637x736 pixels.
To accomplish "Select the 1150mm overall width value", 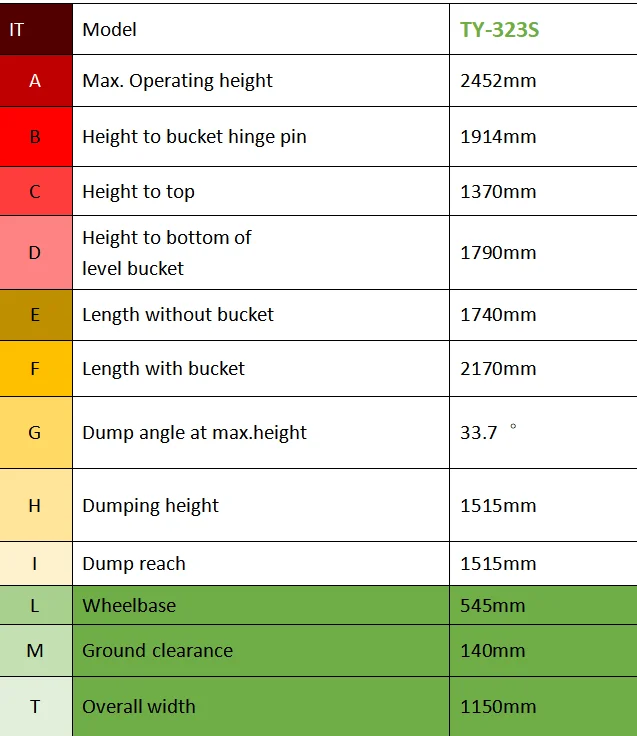I will (x=498, y=707).
